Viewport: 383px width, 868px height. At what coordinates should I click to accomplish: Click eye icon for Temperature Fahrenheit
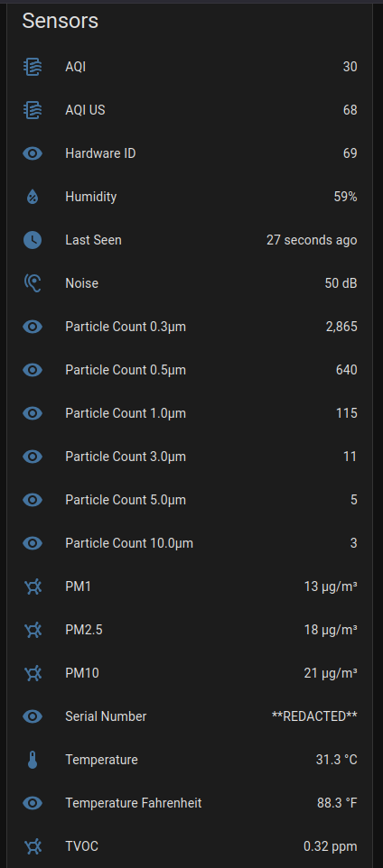pyautogui.click(x=33, y=803)
